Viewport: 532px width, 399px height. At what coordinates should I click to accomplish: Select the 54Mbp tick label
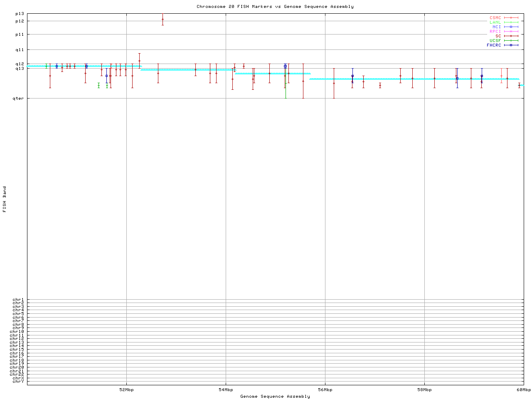(x=226, y=390)
